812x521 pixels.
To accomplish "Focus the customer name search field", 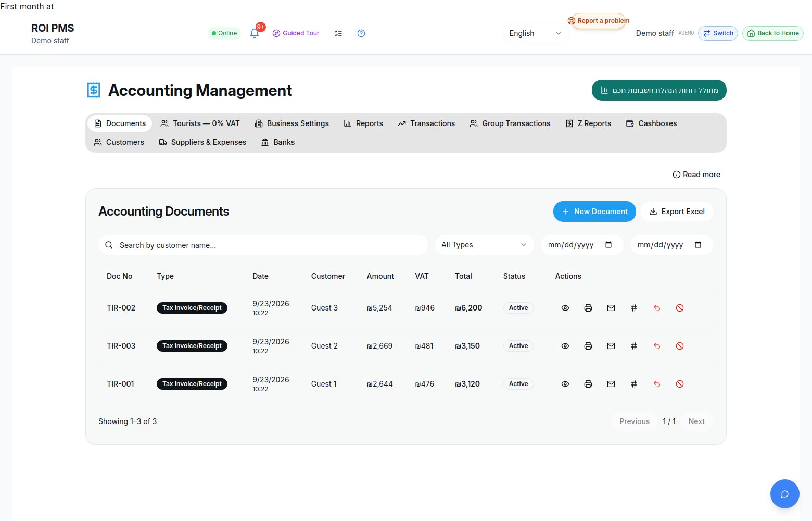I will [263, 245].
